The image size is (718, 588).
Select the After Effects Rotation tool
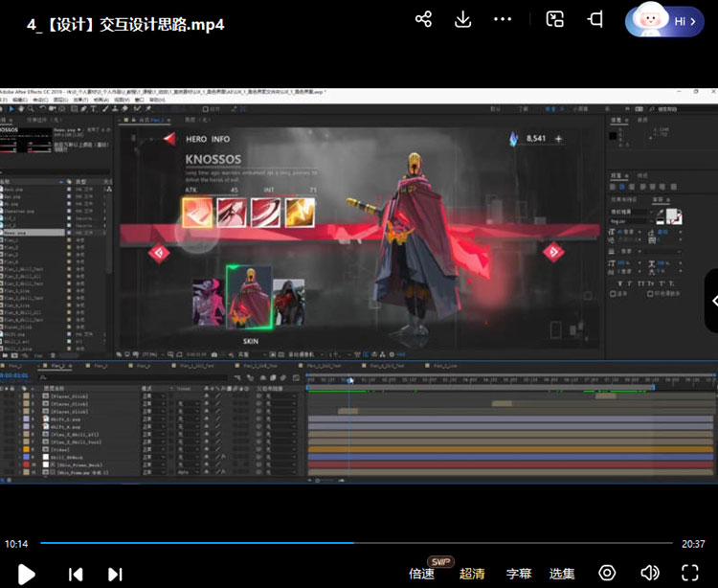tap(42, 109)
